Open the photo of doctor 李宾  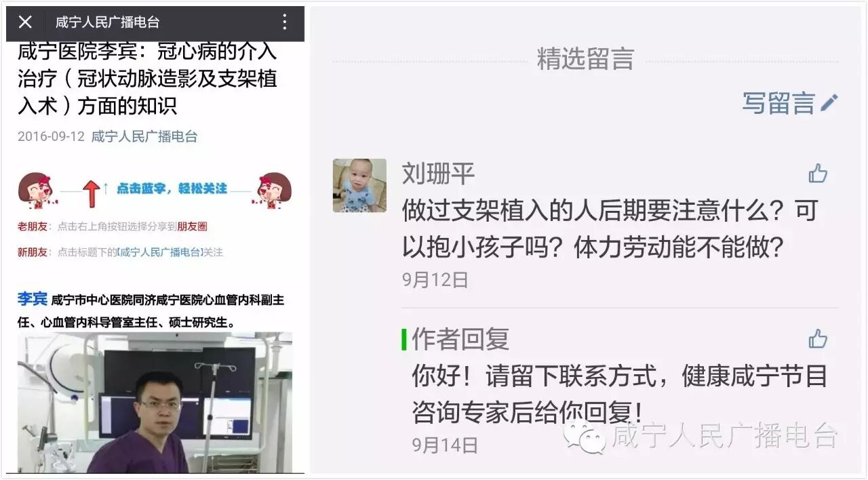(x=155, y=403)
